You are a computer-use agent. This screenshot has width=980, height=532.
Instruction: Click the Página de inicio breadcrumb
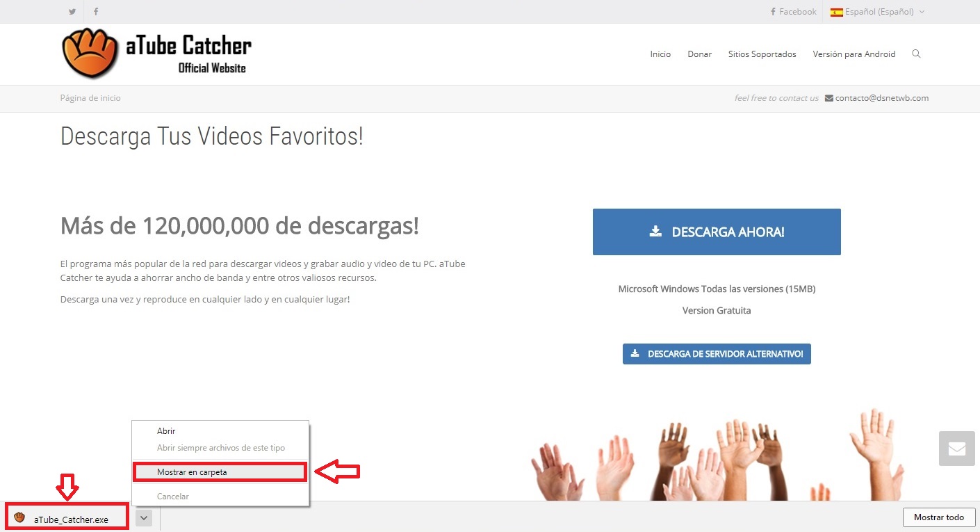[x=90, y=98]
